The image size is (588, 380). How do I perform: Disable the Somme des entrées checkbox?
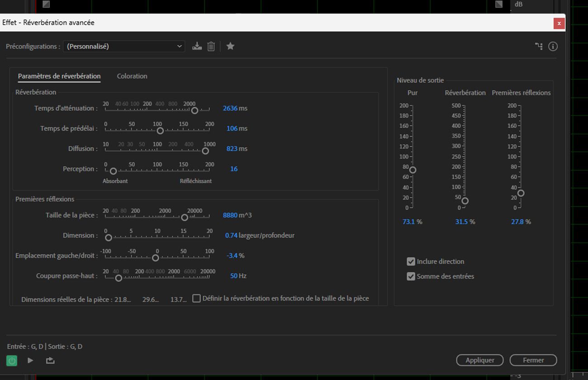click(x=411, y=276)
